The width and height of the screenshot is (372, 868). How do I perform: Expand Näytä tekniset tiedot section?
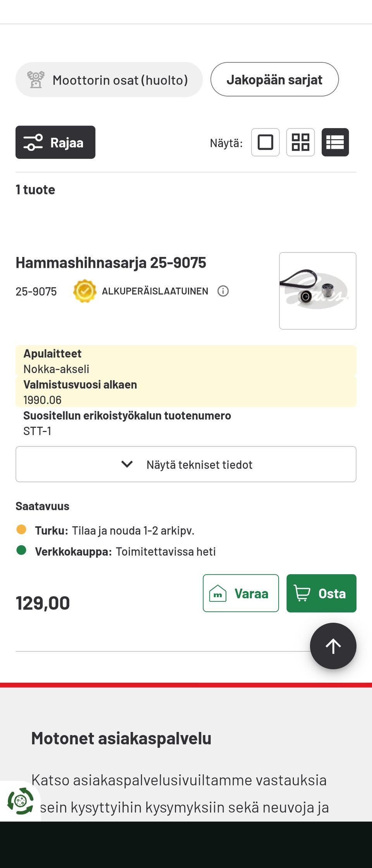199,465
